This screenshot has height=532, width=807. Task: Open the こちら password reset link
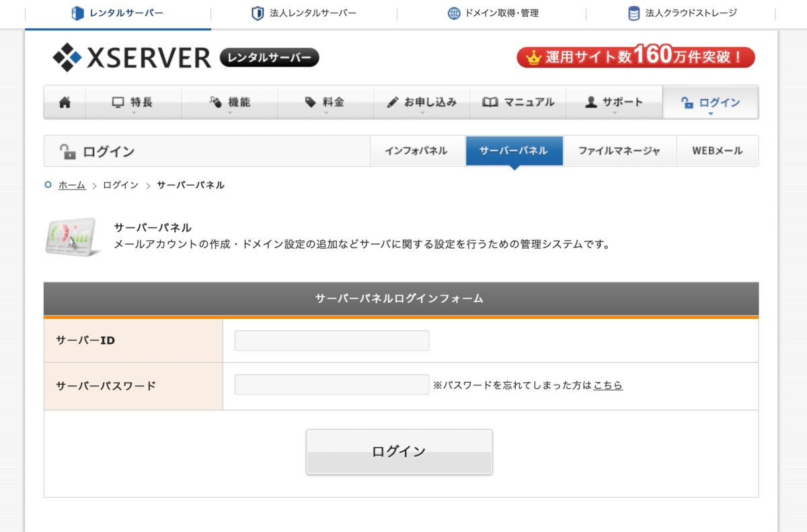608,385
